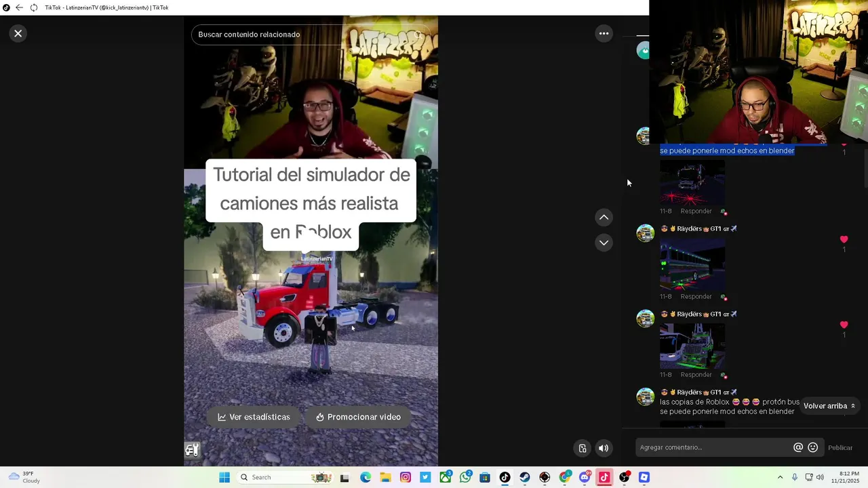The width and height of the screenshot is (868, 488).
Task: Open Microsoft Edge from taskbar
Action: click(x=366, y=478)
